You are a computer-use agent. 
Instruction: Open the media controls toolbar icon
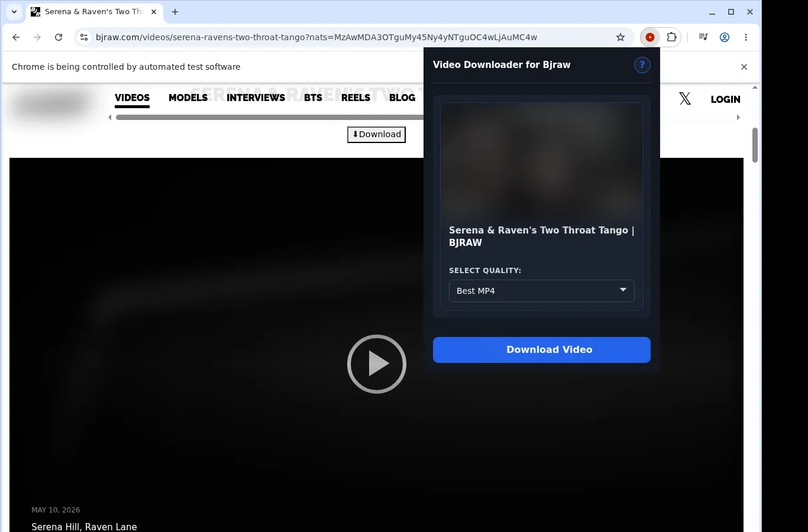coord(703,37)
